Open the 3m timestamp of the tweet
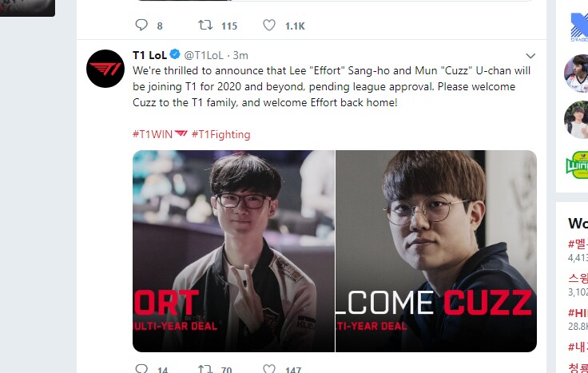 (x=240, y=55)
